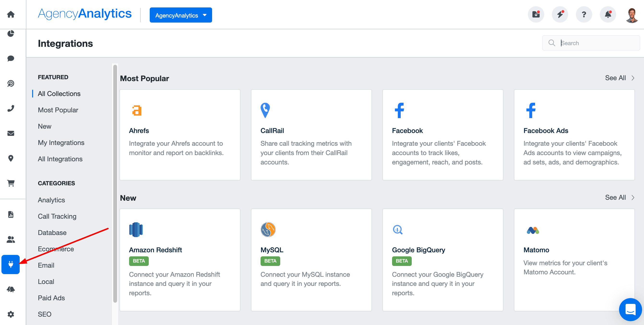This screenshot has height=325, width=644.
Task: Choose the Call Tracking category
Action: coord(57,216)
